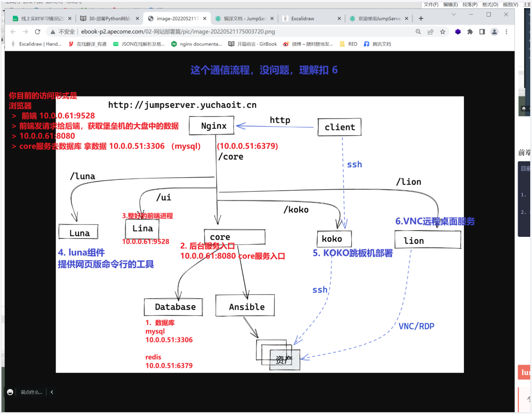Open the JSON在线解析 bookmark
This screenshot has width=532, height=414.
tap(139, 44)
